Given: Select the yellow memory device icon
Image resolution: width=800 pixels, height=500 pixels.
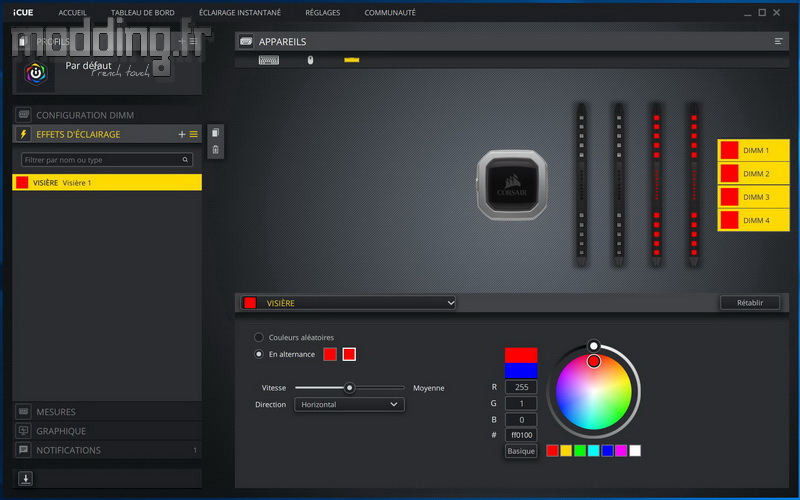Looking at the screenshot, I should coord(352,60).
